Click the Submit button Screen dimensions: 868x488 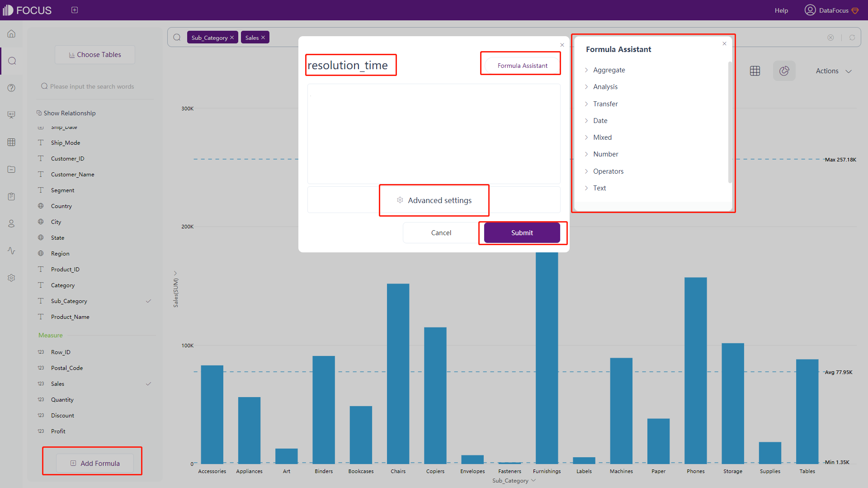[x=522, y=233]
